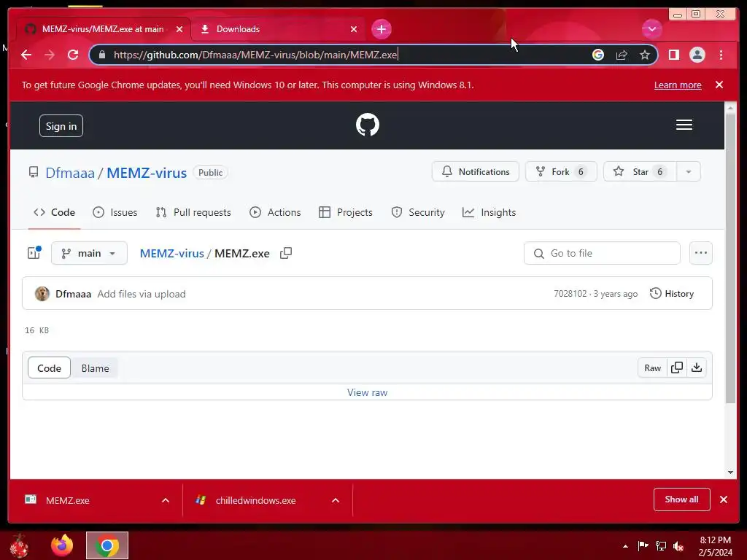Select the repository Code tab
The height and width of the screenshot is (560, 747).
(54, 212)
